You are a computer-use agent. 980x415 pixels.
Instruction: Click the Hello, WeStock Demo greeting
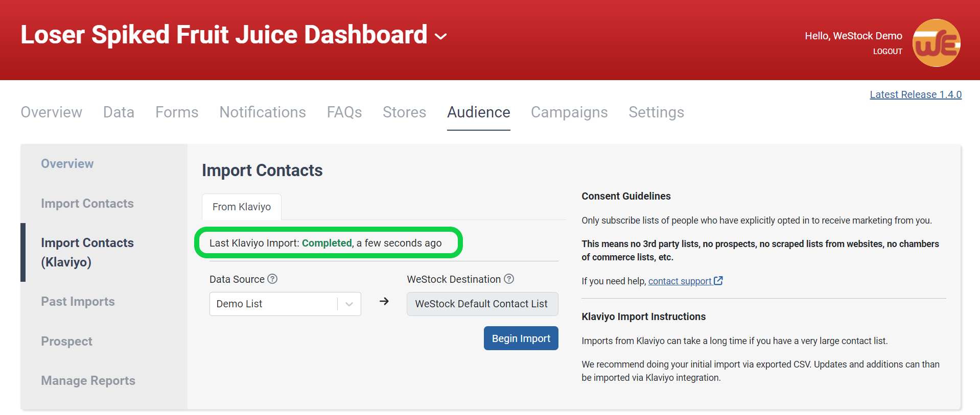pos(853,36)
